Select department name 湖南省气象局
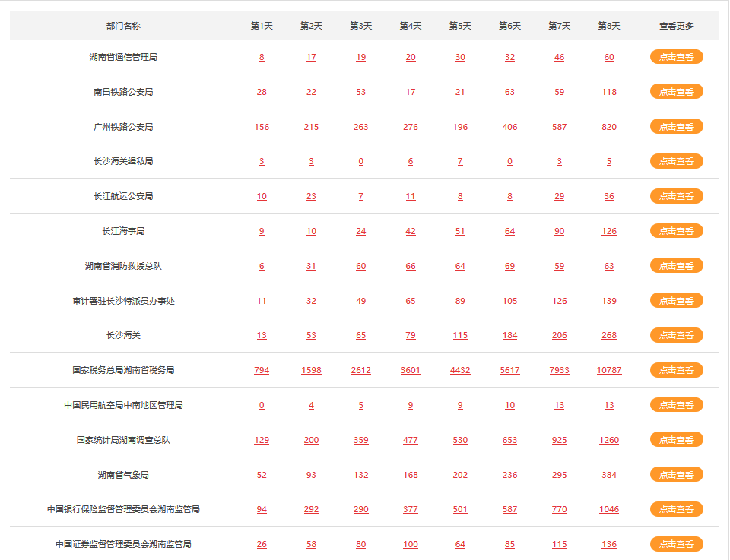 (x=123, y=475)
